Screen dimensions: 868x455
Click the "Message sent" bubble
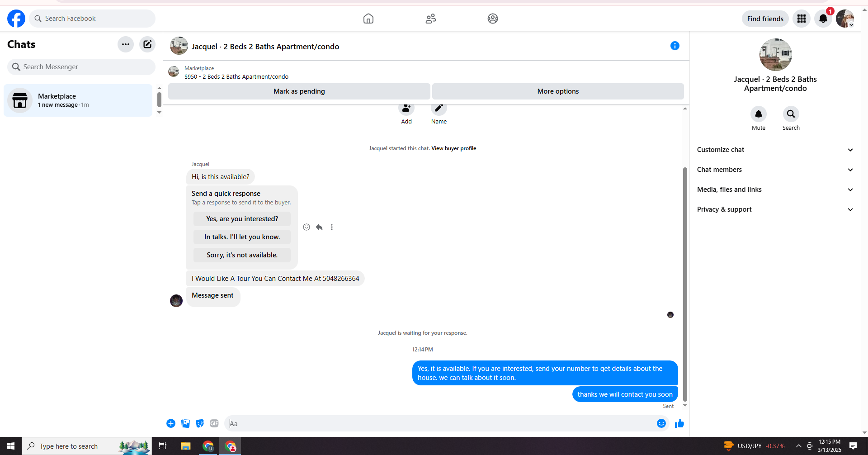213,297
